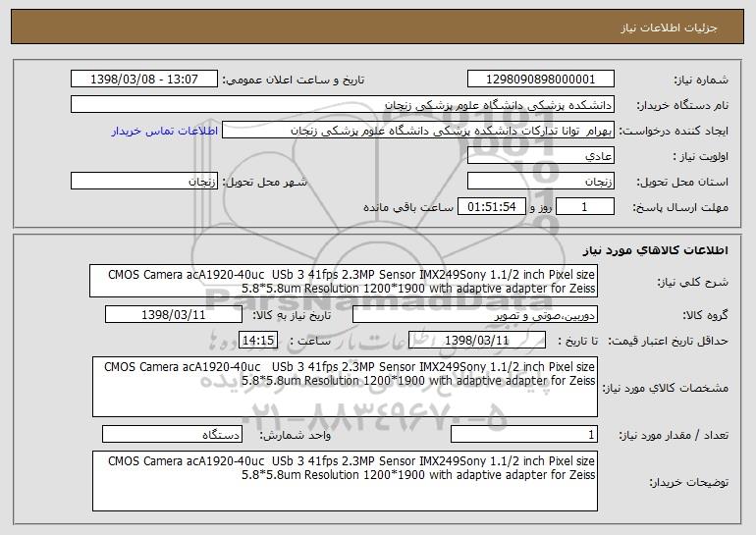Select the label توضیحات خریدار
The height and width of the screenshot is (535, 756).
pyautogui.click(x=689, y=482)
